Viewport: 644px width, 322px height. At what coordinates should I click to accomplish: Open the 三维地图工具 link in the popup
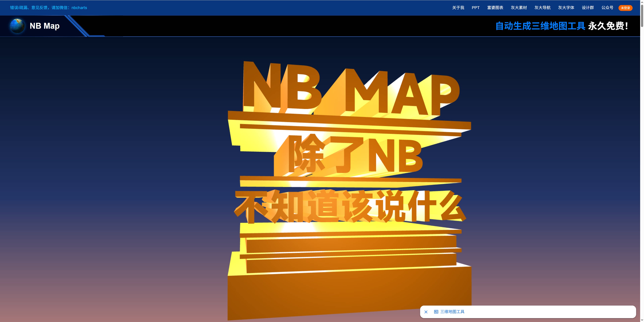(x=452, y=312)
